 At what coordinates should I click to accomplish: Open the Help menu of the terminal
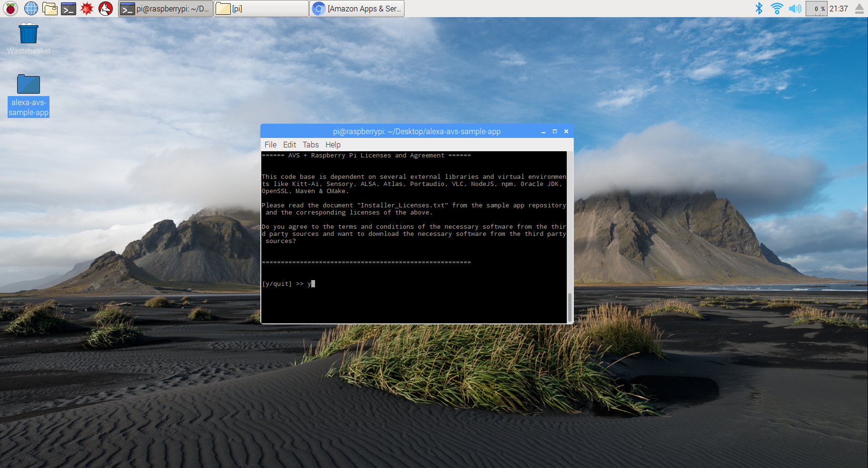pos(333,145)
